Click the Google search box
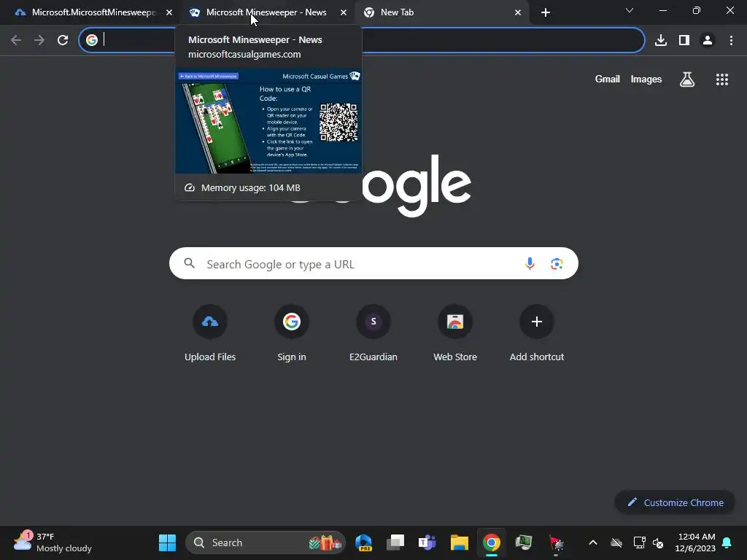 click(x=373, y=263)
